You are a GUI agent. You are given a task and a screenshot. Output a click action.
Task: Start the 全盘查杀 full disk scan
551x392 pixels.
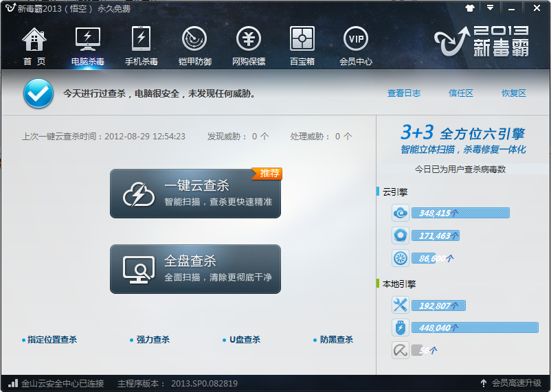[x=195, y=269]
